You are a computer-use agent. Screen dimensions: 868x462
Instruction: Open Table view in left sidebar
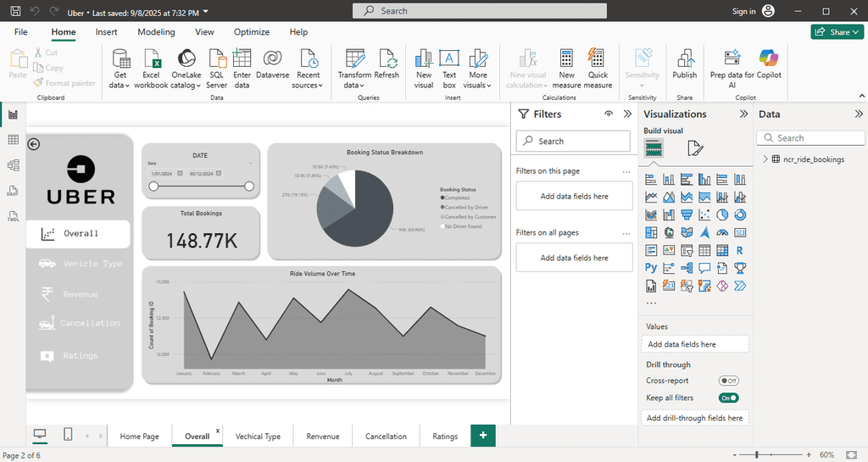tap(13, 140)
